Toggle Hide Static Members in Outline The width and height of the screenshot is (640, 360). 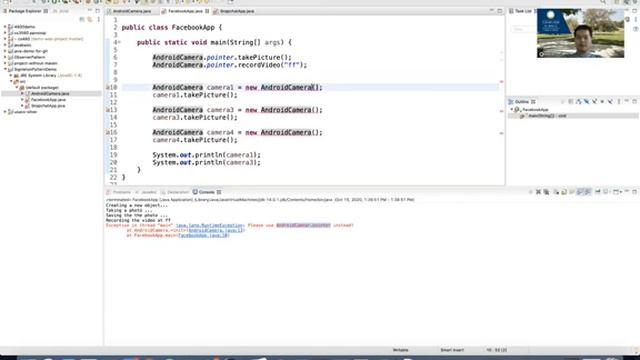[x=594, y=102]
